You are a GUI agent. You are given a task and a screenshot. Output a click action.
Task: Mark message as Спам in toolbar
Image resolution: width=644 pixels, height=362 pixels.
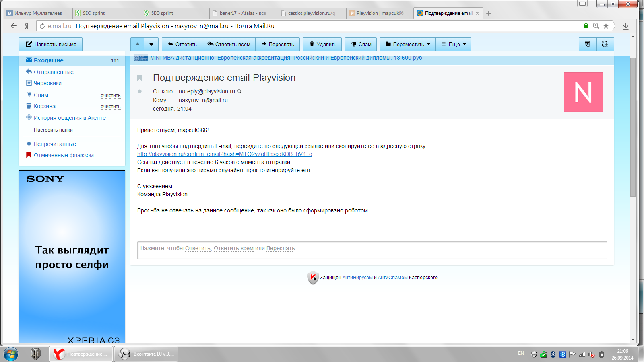click(x=361, y=44)
